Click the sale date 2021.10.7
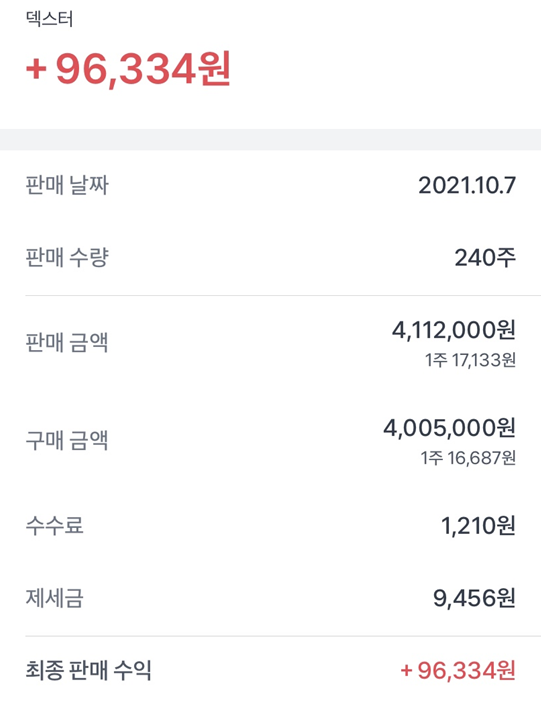541x704 pixels. pos(467,185)
